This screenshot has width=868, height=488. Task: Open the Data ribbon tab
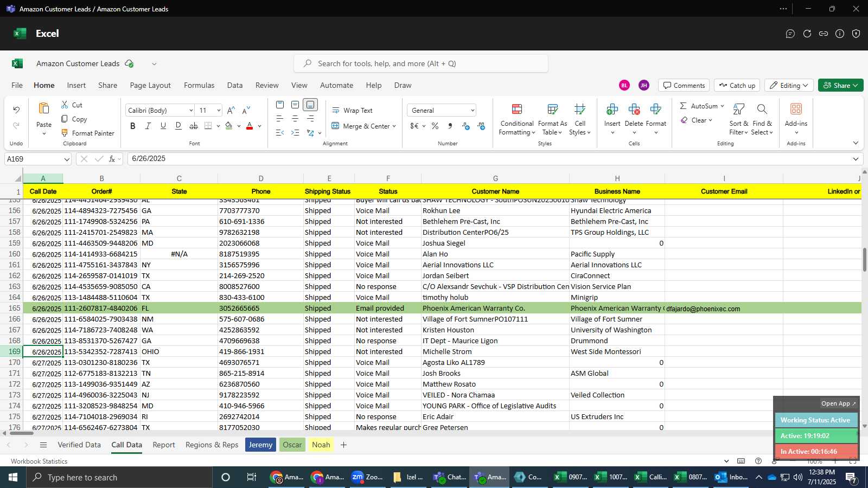[x=235, y=85]
